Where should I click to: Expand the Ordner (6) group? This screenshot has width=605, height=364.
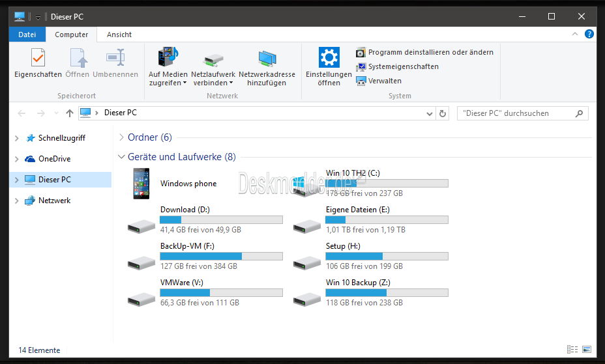[121, 137]
